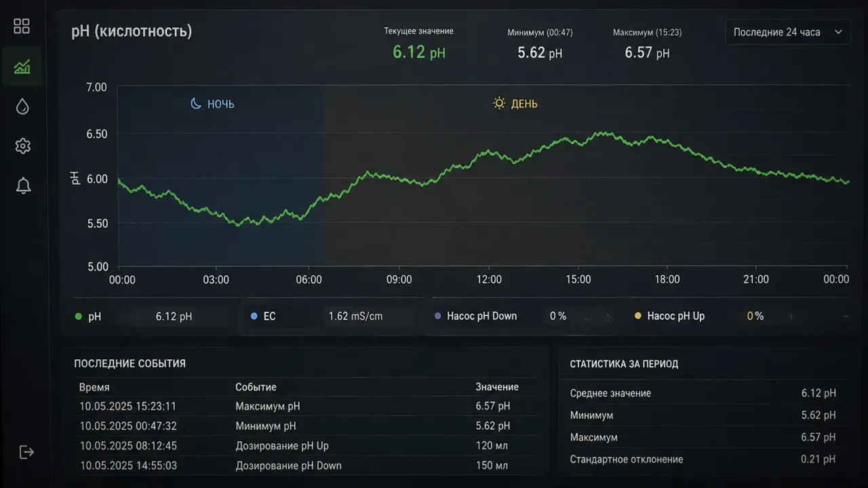Click the purple Насос pH Down dot
This screenshot has height=488, width=868.
tap(437, 316)
